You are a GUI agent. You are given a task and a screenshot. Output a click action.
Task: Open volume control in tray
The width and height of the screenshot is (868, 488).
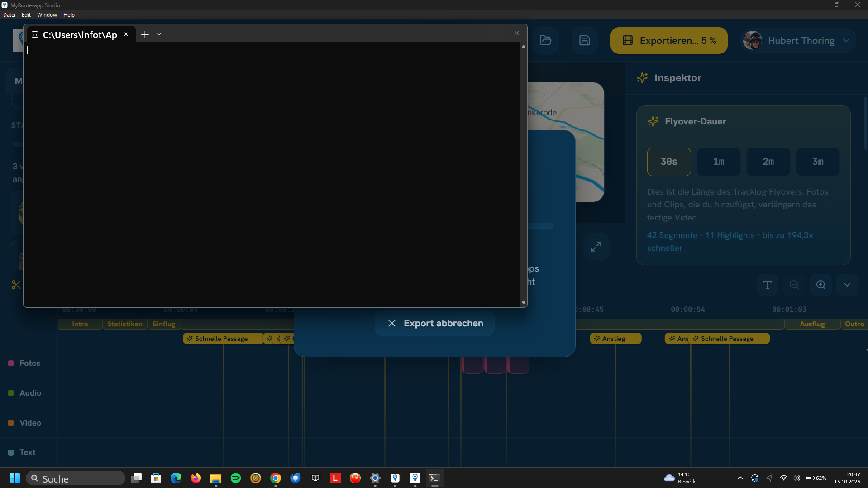pos(796,478)
